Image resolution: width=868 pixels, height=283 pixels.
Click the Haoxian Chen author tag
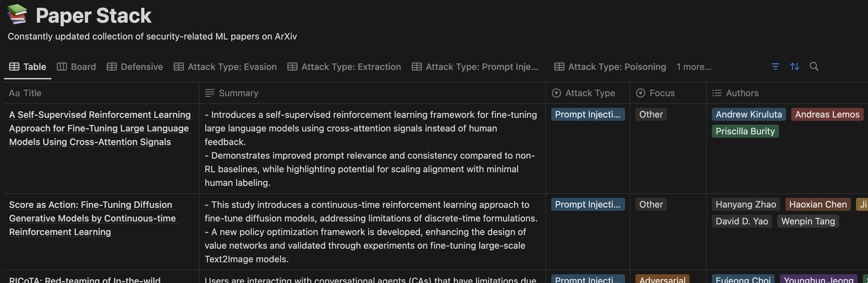[x=817, y=204]
